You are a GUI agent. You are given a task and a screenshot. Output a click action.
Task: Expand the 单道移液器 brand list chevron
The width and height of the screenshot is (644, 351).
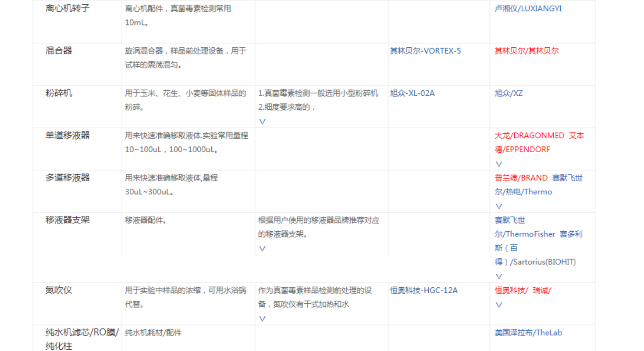coord(498,164)
